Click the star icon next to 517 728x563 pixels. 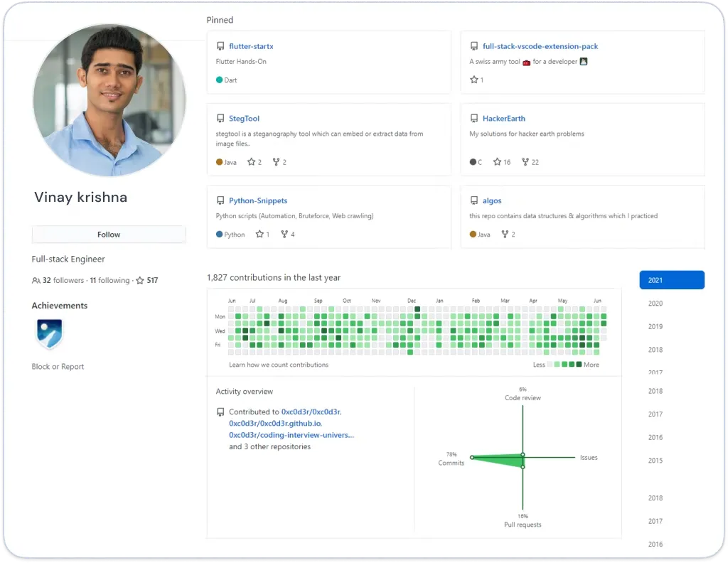(140, 280)
